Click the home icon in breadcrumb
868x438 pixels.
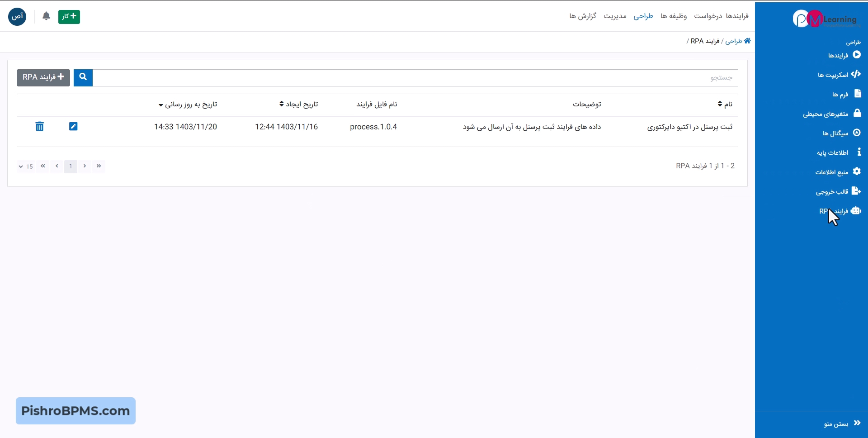[747, 41]
